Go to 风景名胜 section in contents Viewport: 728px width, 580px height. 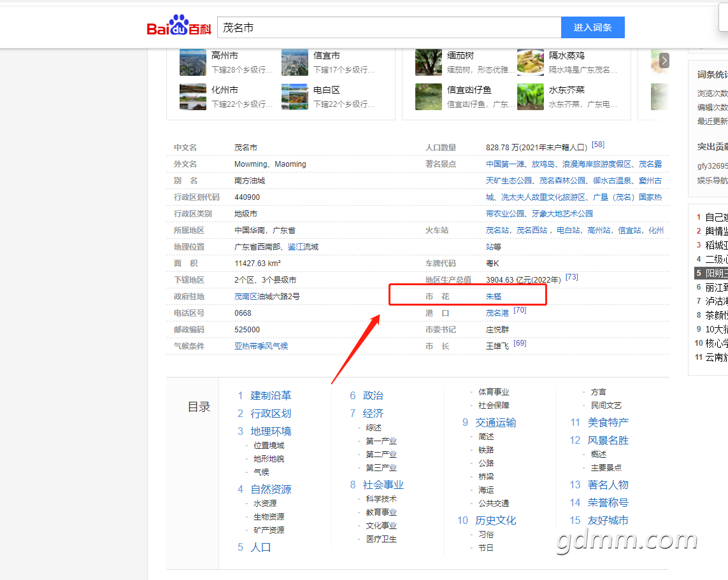click(x=608, y=441)
